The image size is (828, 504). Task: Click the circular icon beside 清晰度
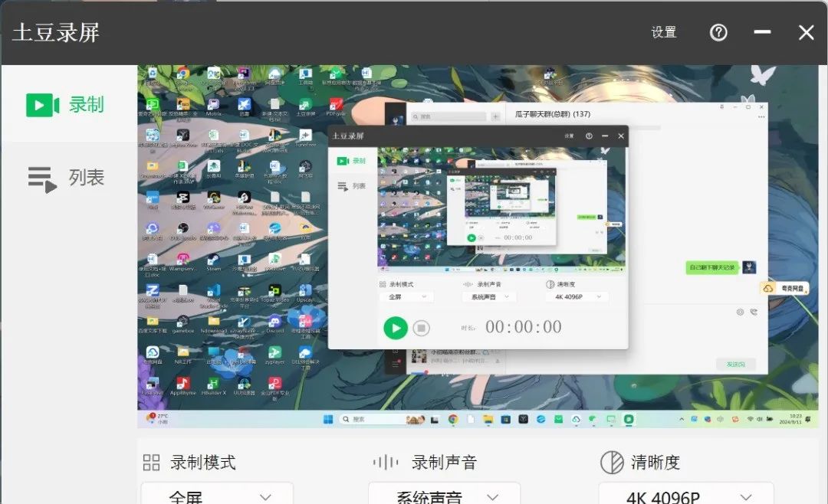point(612,463)
